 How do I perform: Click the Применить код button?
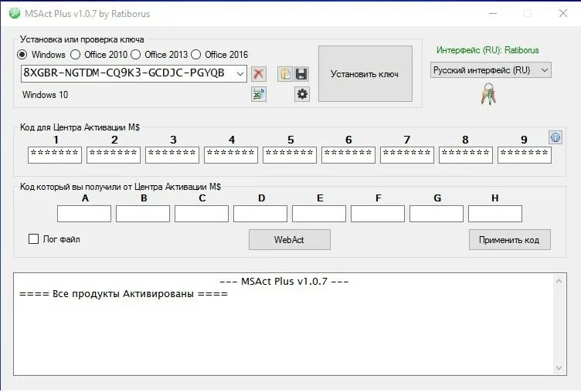(509, 239)
